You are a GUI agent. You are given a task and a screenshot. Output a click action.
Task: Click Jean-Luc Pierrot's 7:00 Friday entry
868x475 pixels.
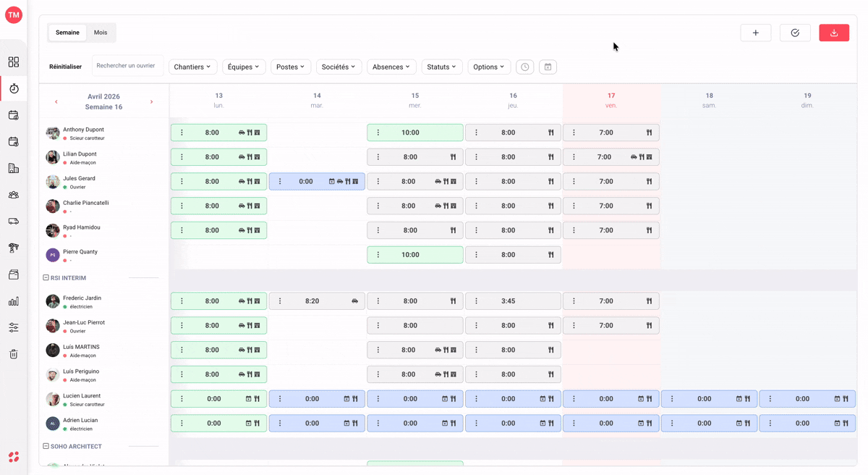point(611,326)
